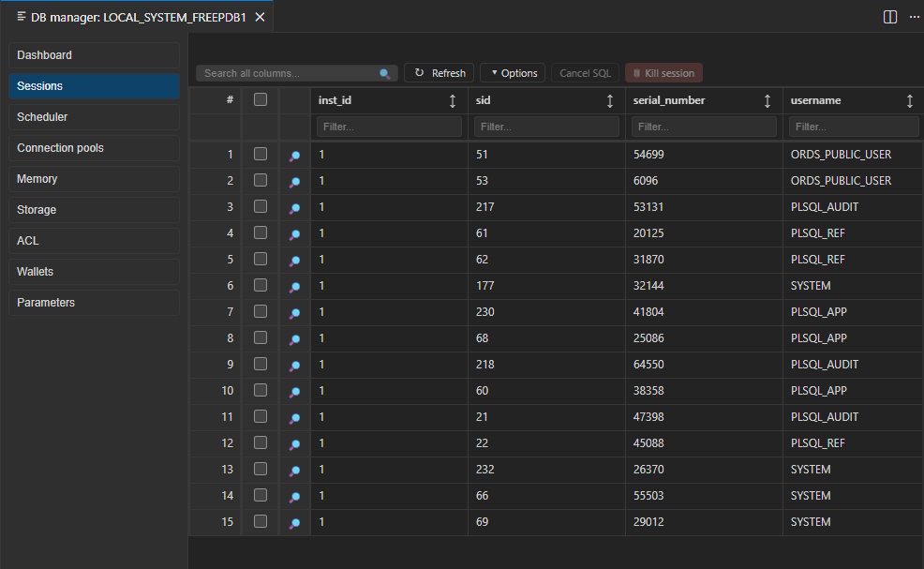Open the Wallets section

coord(95,272)
